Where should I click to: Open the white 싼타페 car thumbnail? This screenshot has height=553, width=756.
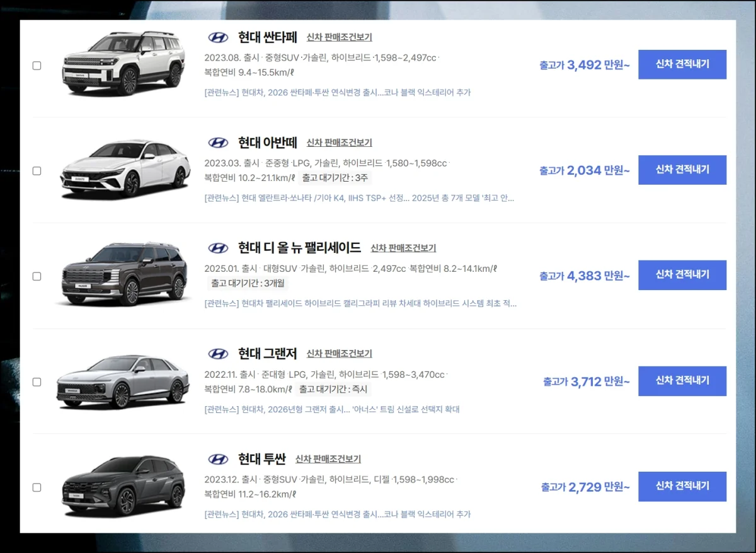123,63
